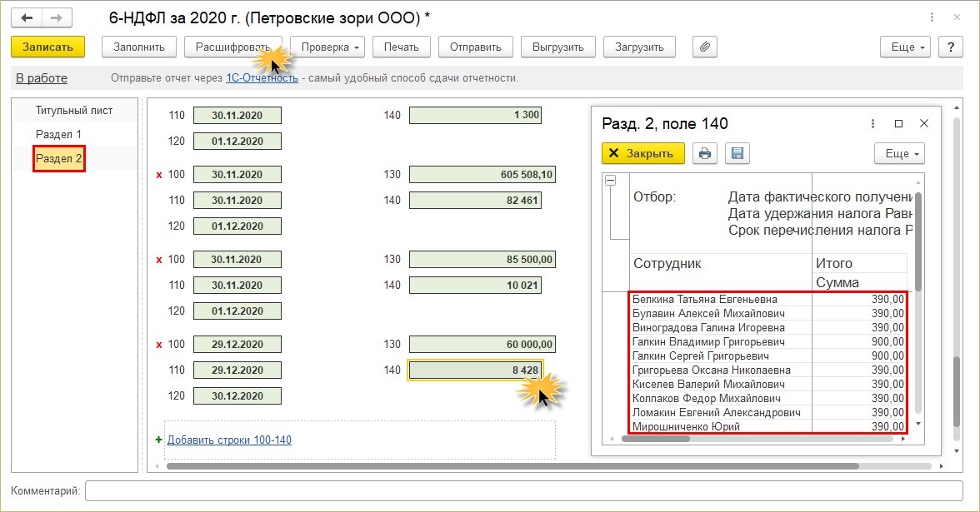Delete the block with sum 85 500,00
This screenshot has height=512, width=980.
[159, 260]
